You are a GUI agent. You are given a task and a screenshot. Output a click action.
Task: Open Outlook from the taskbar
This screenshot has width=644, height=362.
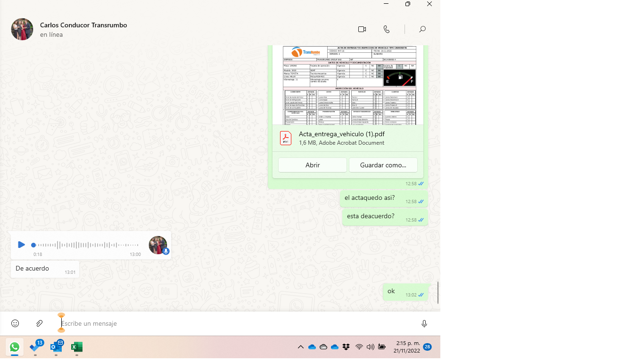point(57,347)
